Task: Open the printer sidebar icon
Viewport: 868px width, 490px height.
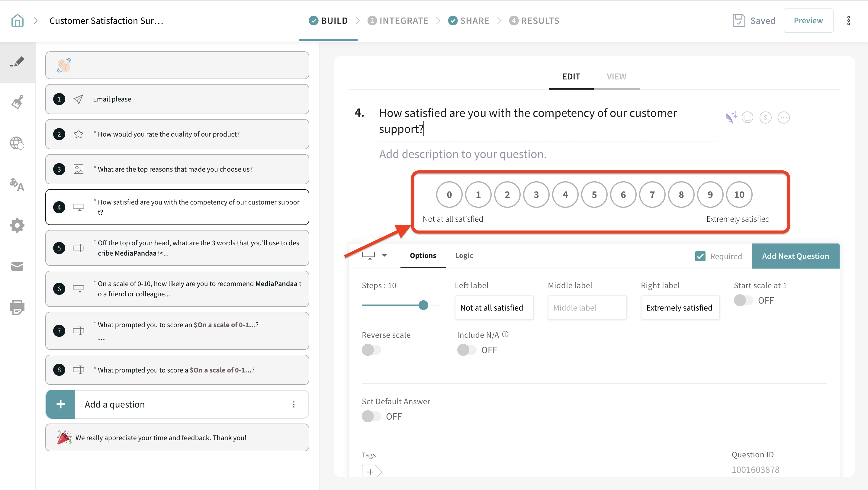Action: tap(17, 307)
